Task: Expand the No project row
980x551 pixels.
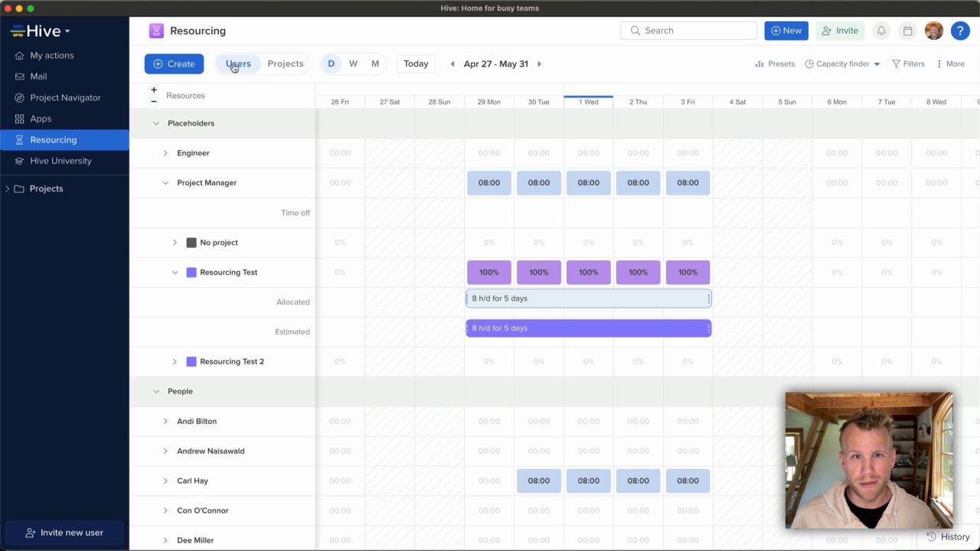Action: (x=175, y=243)
